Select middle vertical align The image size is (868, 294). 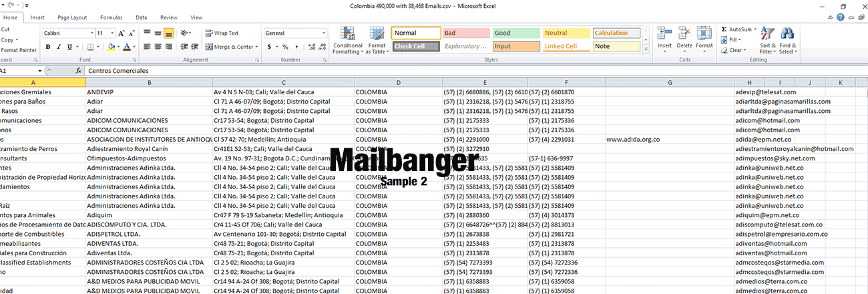(158, 33)
